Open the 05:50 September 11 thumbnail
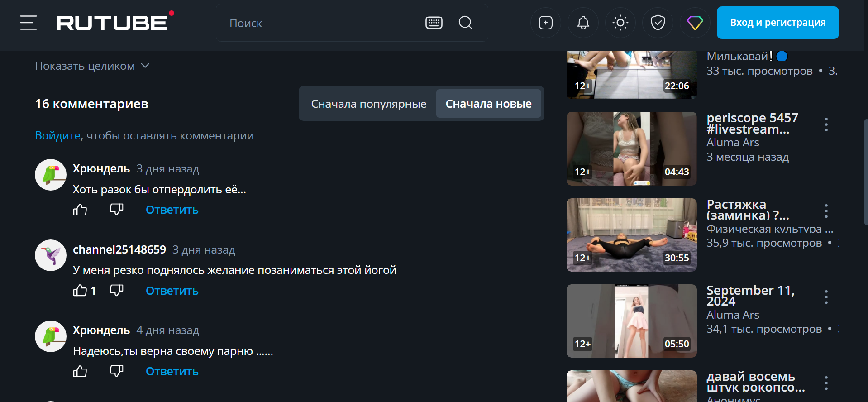Screen dimensions: 868x402 [x=632, y=321]
